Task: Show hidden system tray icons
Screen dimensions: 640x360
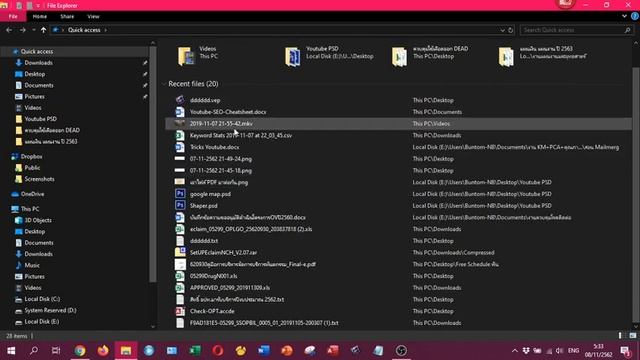Action: pos(515,351)
